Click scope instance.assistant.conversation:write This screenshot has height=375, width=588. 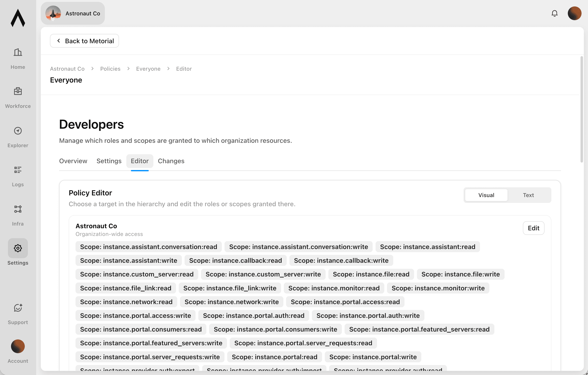point(298,247)
